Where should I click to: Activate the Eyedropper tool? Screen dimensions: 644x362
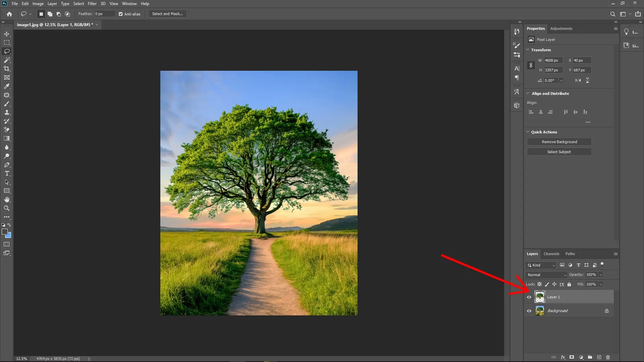pos(7,86)
